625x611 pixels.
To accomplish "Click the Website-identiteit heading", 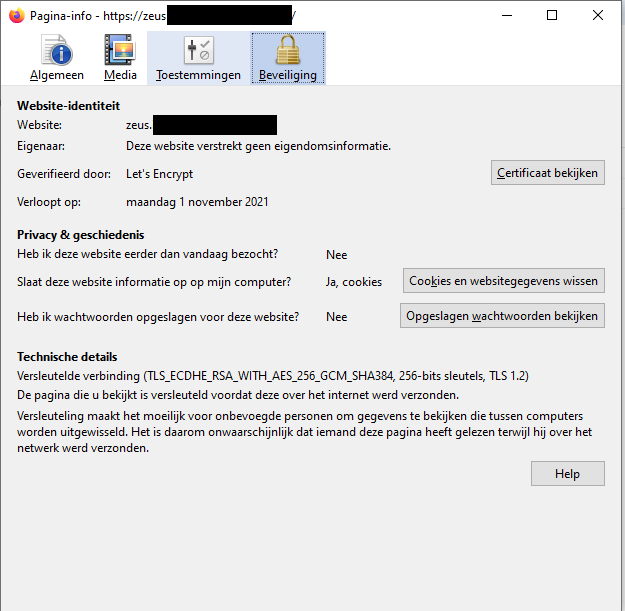I will [x=68, y=106].
